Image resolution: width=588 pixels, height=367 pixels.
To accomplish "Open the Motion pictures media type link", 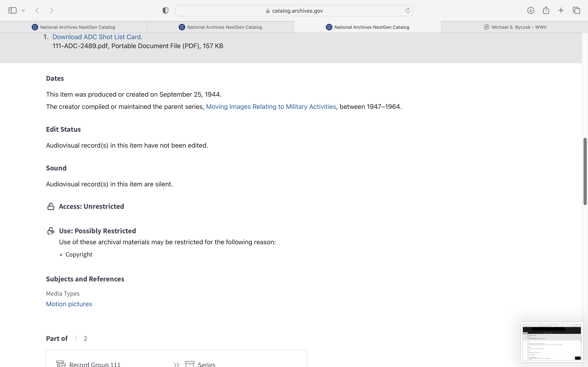I will (69, 304).
